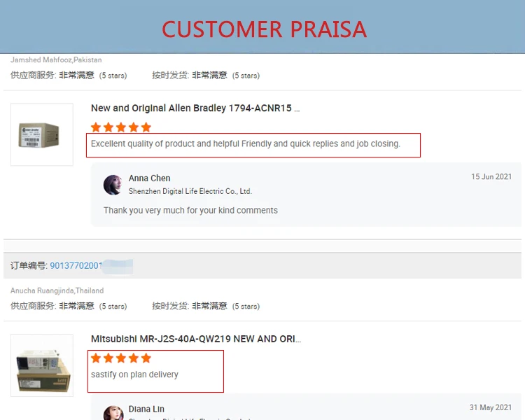Open the Mitsubishi MR-J2S-40A-QW219 product title

[x=196, y=339]
